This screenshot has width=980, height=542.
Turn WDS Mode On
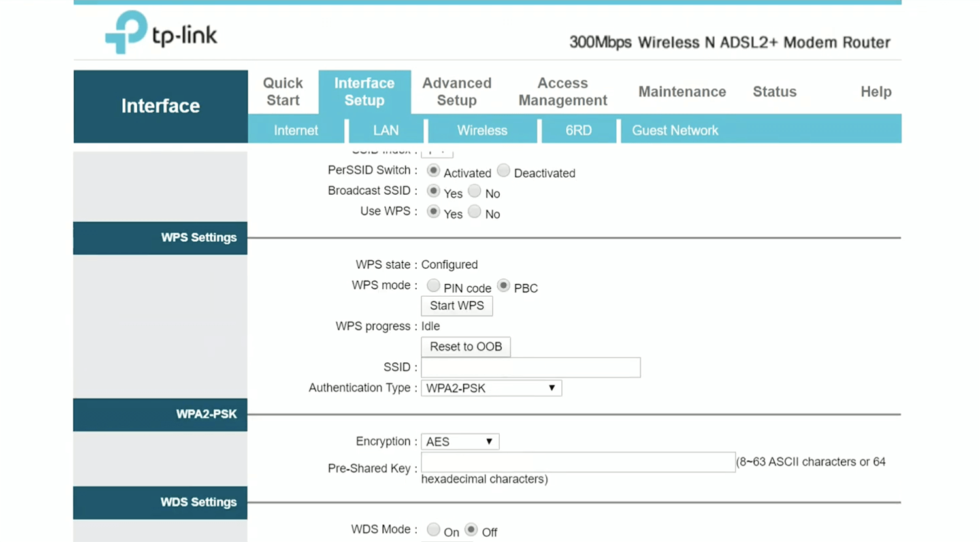tap(433, 530)
